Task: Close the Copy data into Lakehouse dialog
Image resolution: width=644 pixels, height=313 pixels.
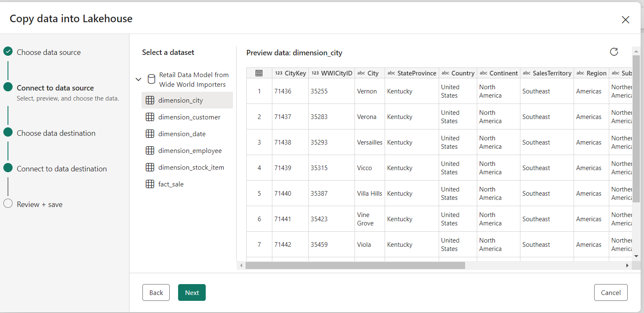Action: click(x=626, y=20)
